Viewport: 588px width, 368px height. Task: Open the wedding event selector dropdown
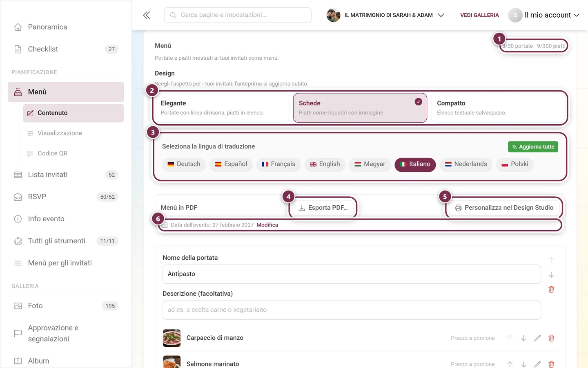pyautogui.click(x=385, y=15)
